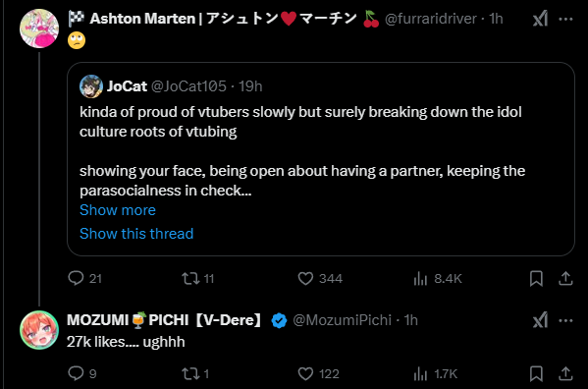Open Grok icon on Ashton Marten's tweet

point(540,19)
